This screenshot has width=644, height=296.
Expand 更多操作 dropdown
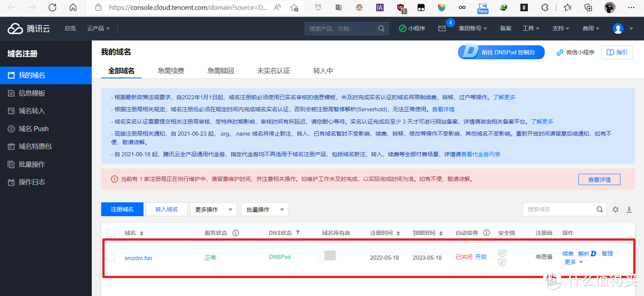[213, 209]
